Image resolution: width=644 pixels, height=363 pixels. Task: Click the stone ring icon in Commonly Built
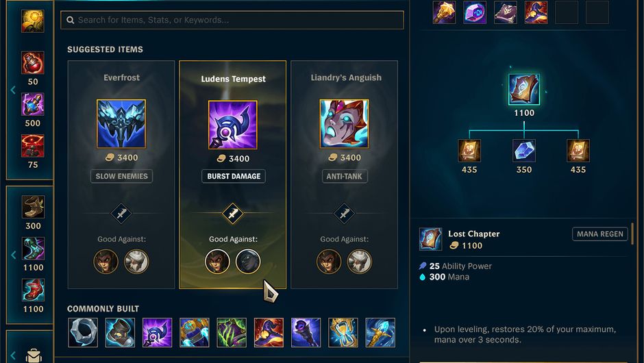tap(83, 333)
